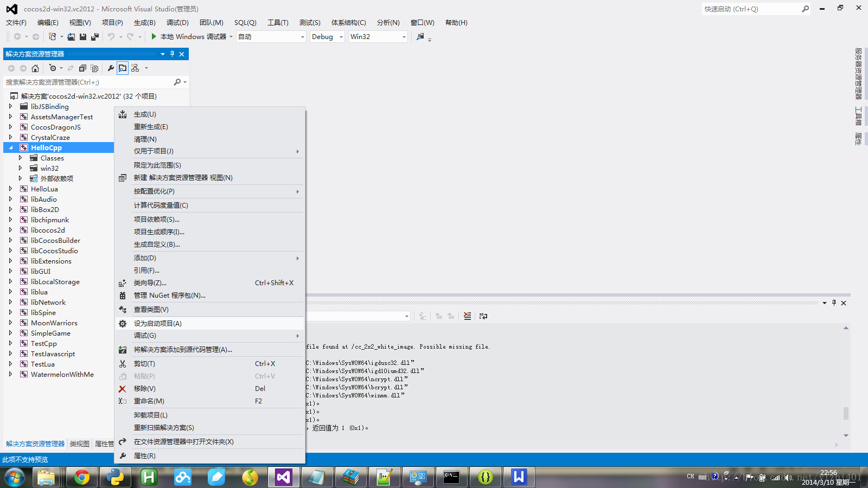Screen dimensions: 868x488
Task: Click the Home icon in Solution Explorer
Action: [35, 68]
